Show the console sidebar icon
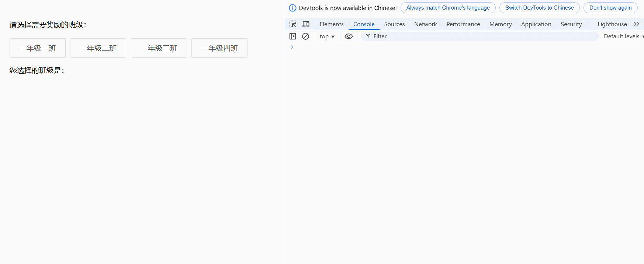 [x=293, y=36]
